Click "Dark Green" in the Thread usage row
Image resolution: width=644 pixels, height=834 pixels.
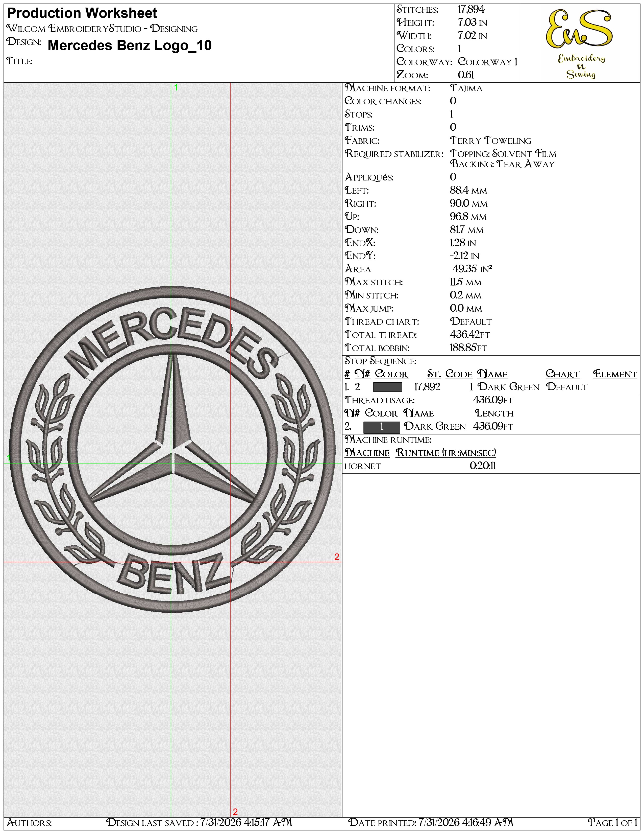pos(435,427)
